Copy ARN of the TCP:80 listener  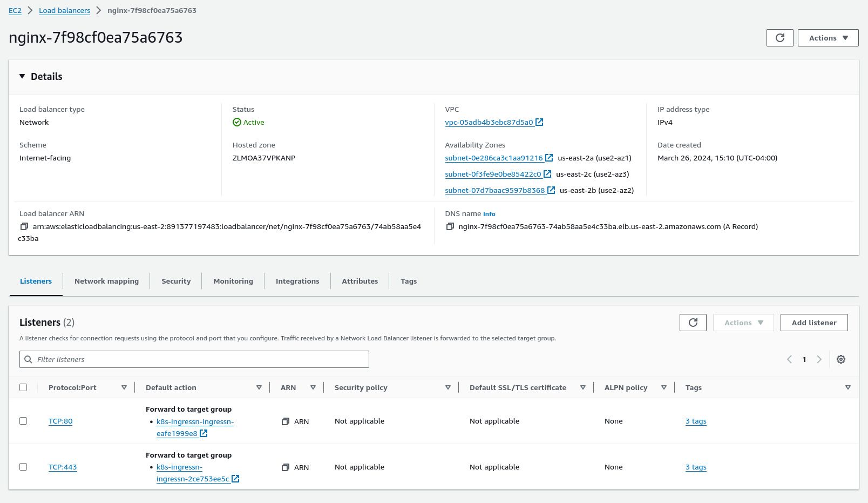click(x=286, y=421)
